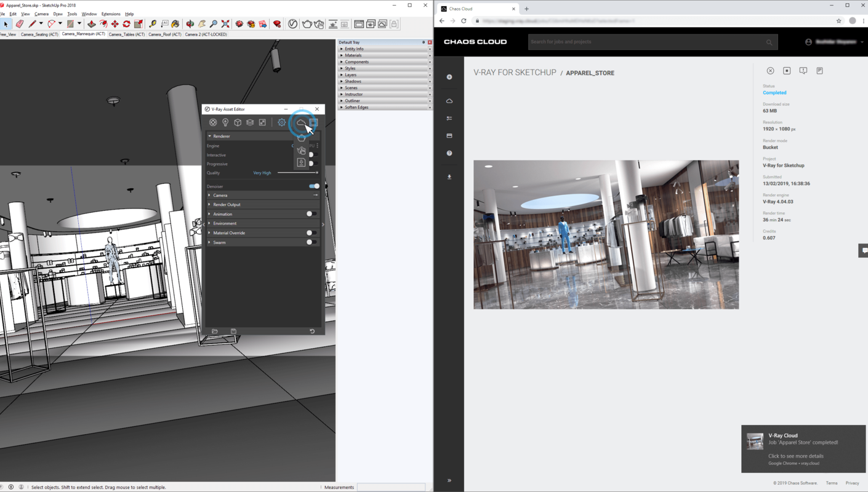This screenshot has height=492, width=868.
Task: Open V-Ray Cloud job completed notification
Action: (803, 449)
